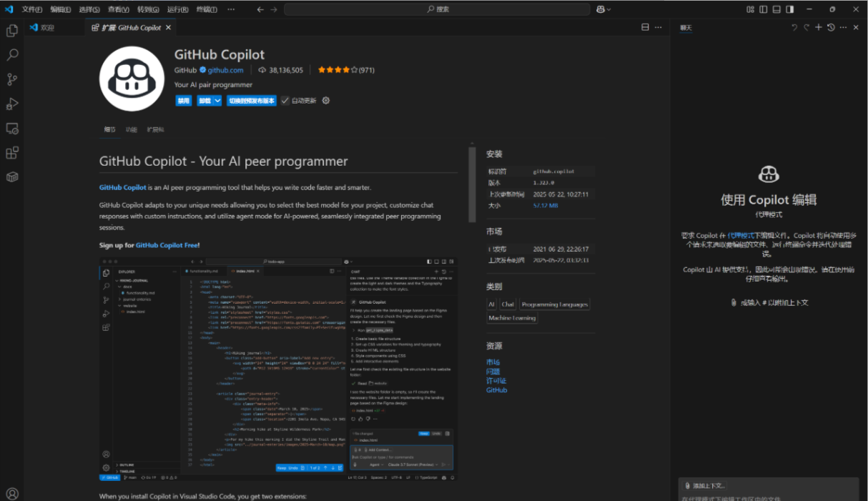Image resolution: width=868 pixels, height=501 pixels.
Task: Click the 禁用 button
Action: (x=184, y=101)
